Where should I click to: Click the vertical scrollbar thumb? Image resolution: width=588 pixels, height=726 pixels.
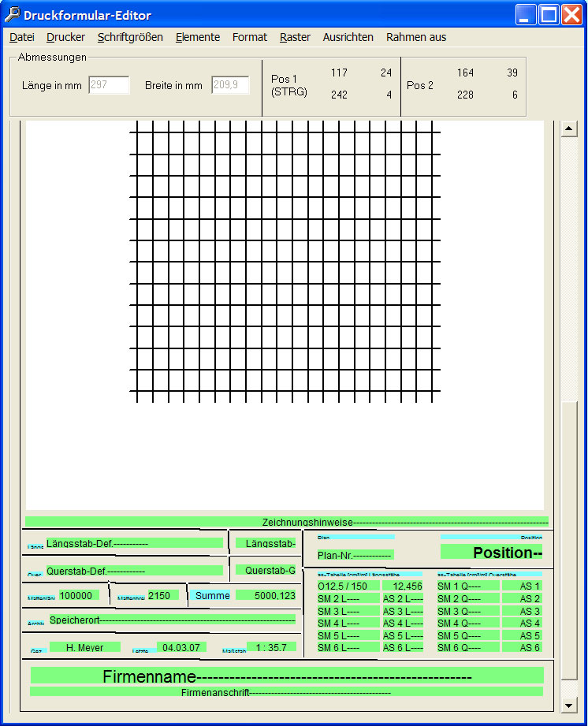point(569,540)
